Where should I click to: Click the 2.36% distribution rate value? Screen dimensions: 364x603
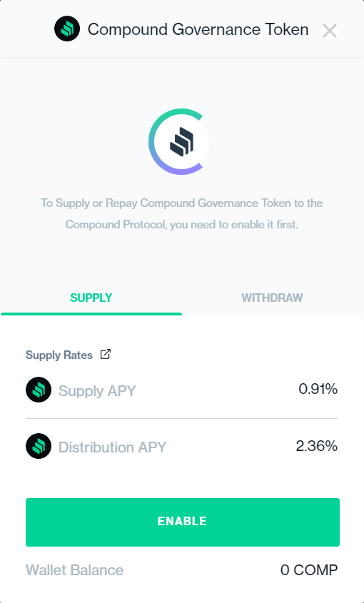click(317, 446)
